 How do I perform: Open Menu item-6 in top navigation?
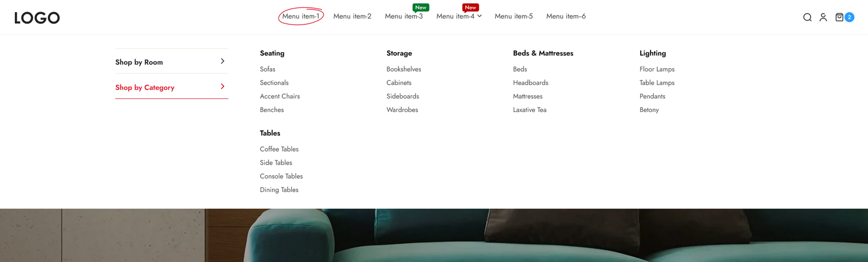pyautogui.click(x=566, y=16)
